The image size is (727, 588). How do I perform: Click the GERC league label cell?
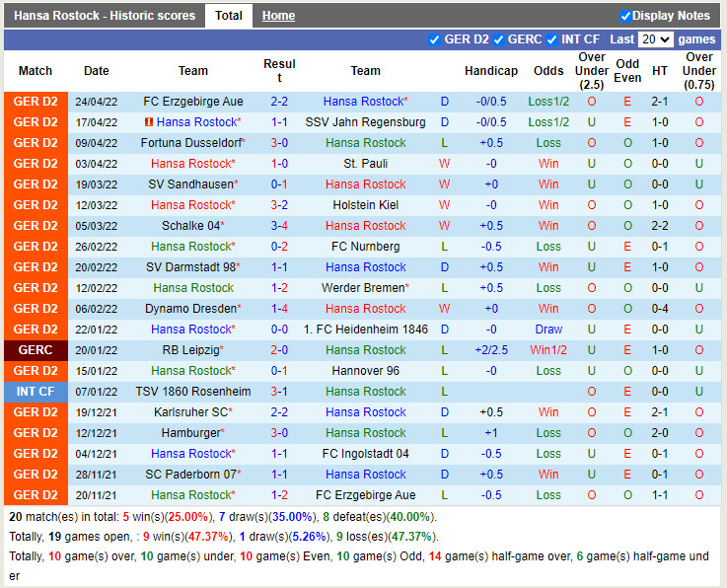(36, 350)
